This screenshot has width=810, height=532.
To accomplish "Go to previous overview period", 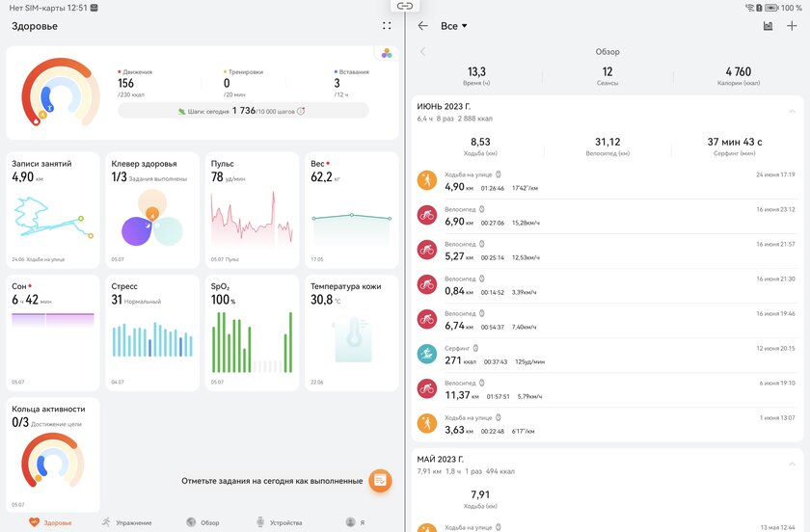I will point(422,51).
